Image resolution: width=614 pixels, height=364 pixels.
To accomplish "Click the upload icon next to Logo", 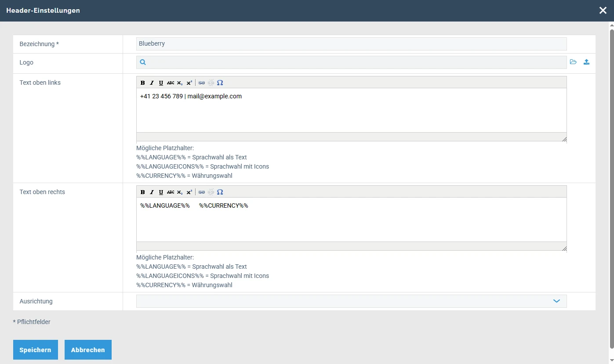I will (586, 62).
